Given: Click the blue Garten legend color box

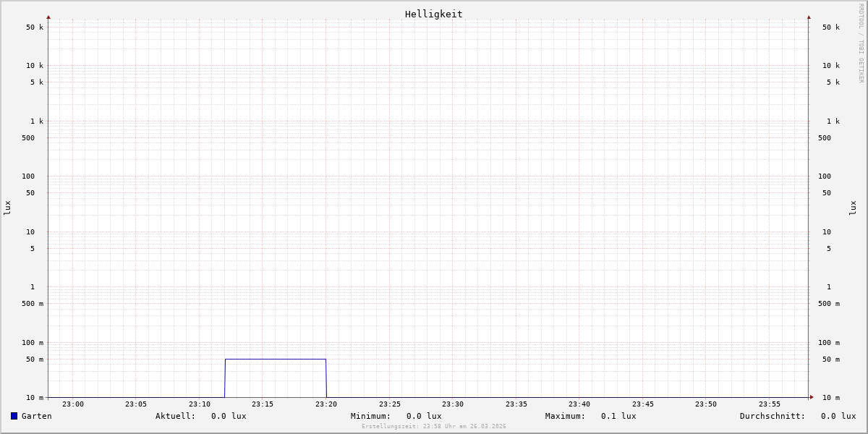Looking at the screenshot, I should pos(14,416).
